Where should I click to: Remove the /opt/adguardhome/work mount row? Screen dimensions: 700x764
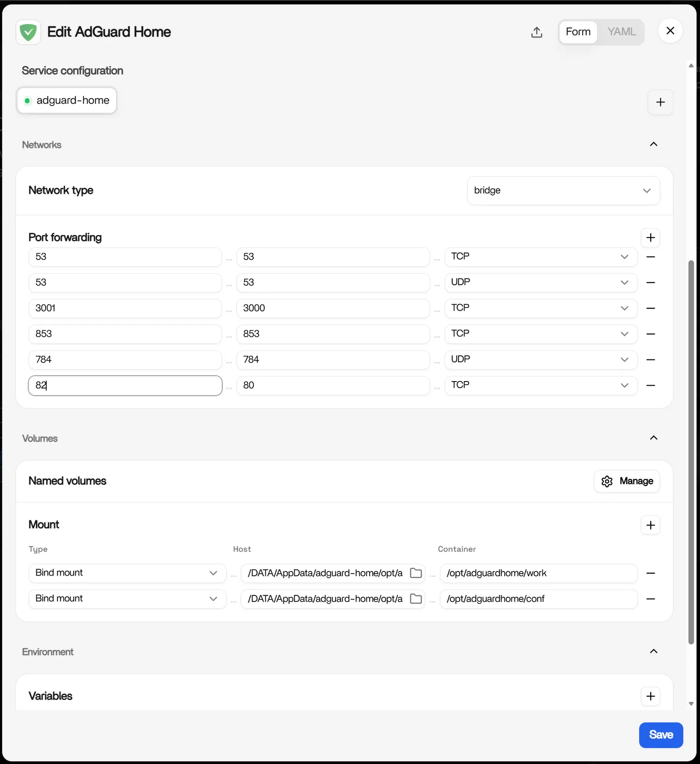point(651,573)
